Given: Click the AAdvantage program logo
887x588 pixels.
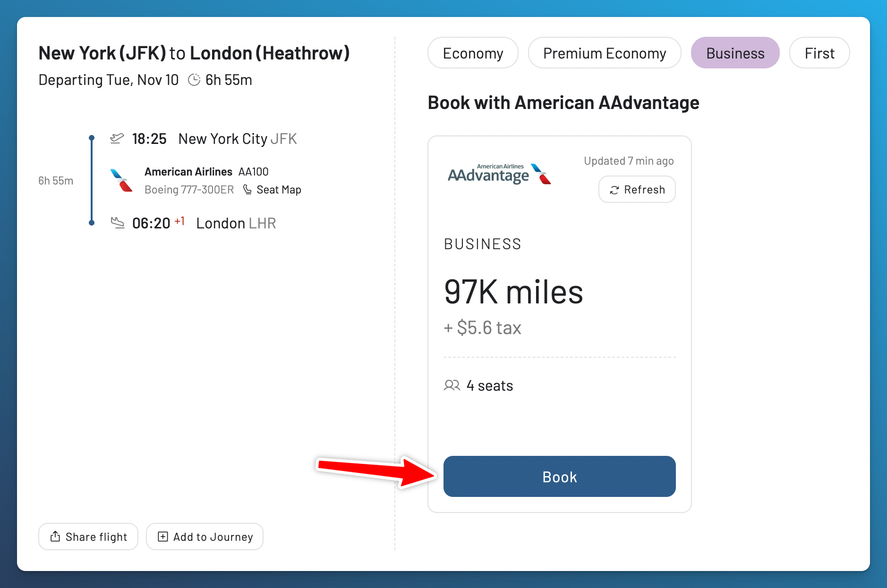Looking at the screenshot, I should pyautogui.click(x=499, y=174).
